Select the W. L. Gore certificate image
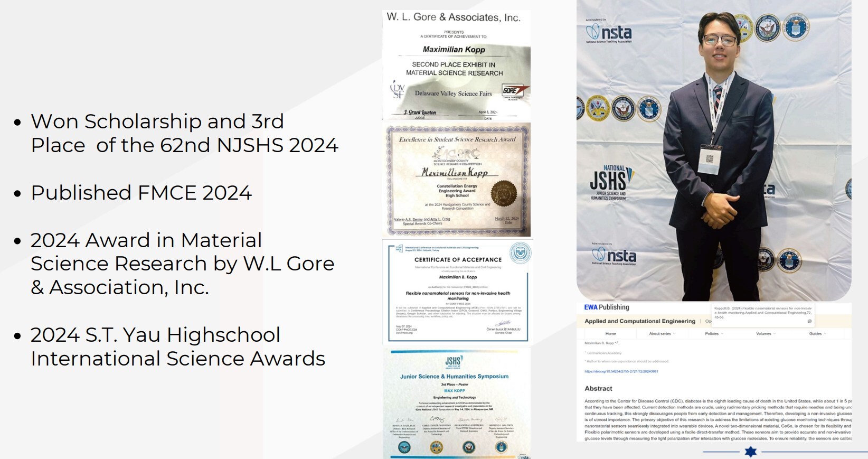 [456, 64]
